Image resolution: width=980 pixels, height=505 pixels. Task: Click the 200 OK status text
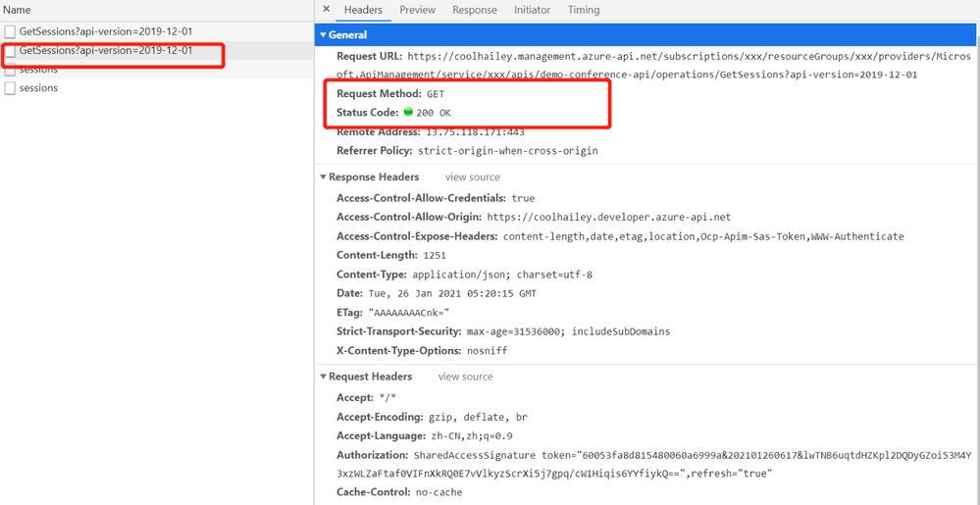pyautogui.click(x=434, y=113)
